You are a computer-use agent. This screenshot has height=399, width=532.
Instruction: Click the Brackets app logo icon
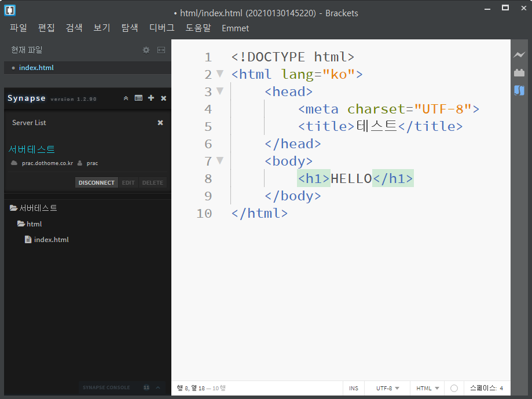pos(10,10)
